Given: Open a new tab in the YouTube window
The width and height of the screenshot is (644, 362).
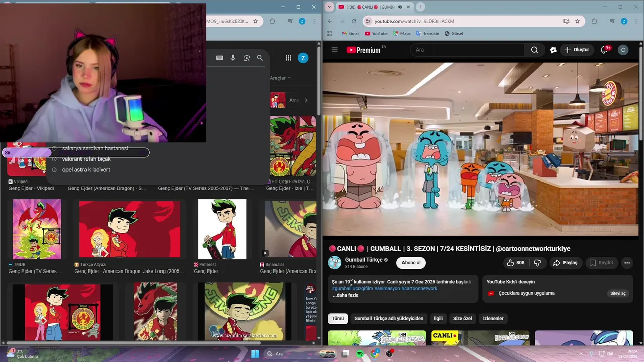Looking at the screenshot, I should 420,7.
